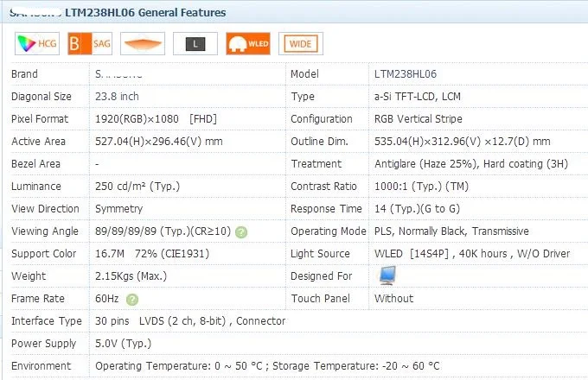The image size is (588, 380).
Task: Select the Model value LTM238HL06
Action: pos(406,74)
